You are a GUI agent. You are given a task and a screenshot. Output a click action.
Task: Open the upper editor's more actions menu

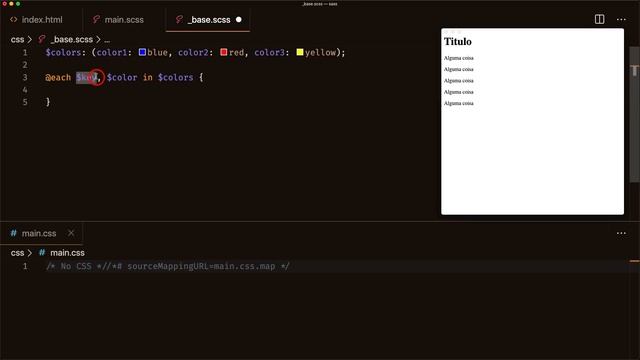pos(621,19)
